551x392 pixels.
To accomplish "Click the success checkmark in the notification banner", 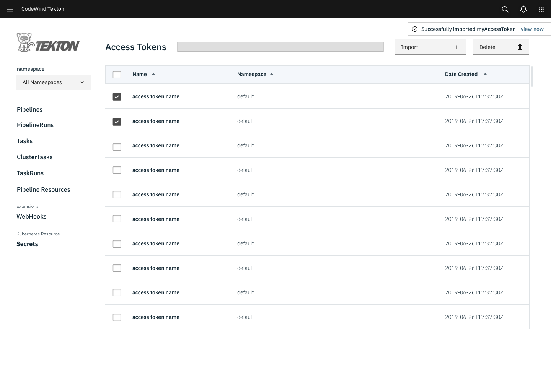I will click(414, 29).
